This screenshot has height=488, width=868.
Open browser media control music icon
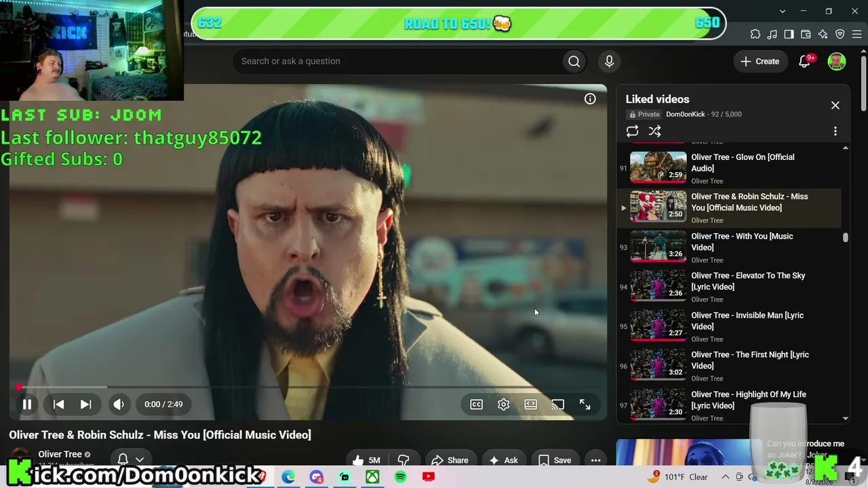pos(772,34)
